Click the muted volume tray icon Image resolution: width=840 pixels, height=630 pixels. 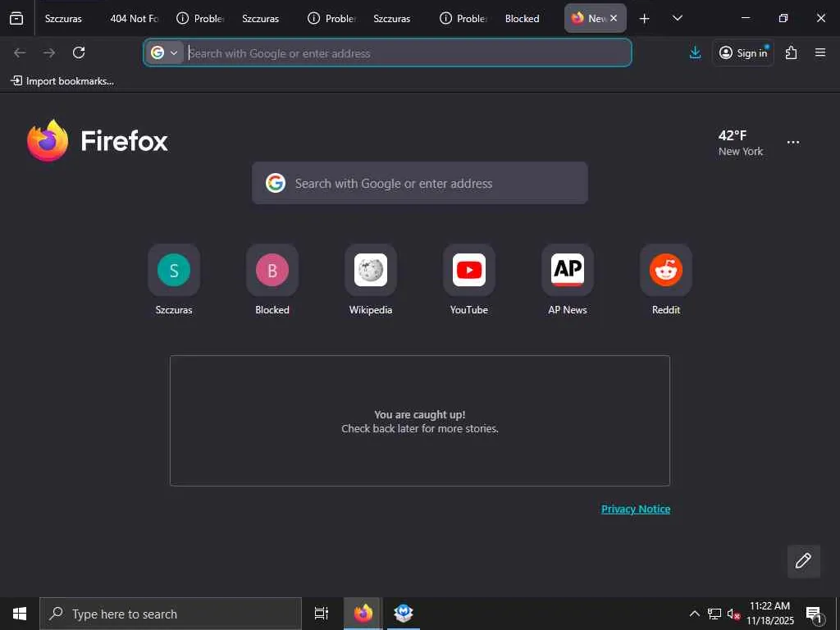point(733,614)
